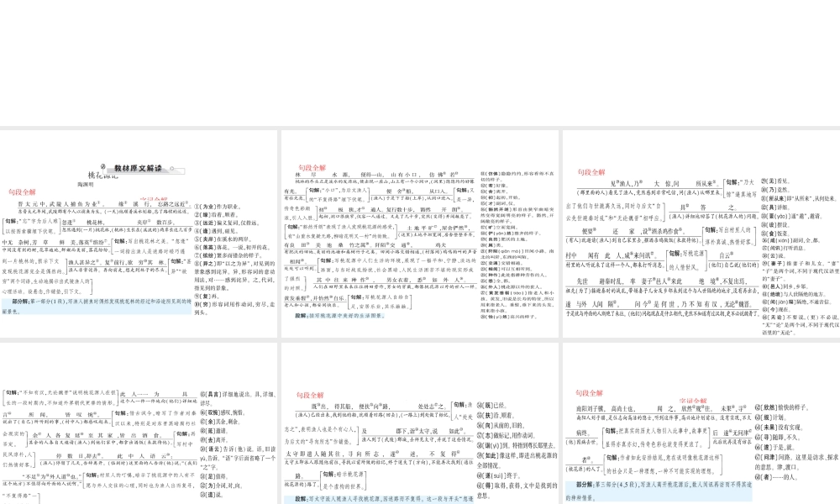Viewport: 840px width, 504px height.
Task: Click annotation ⑥[落英]落花
Action: tap(231, 248)
